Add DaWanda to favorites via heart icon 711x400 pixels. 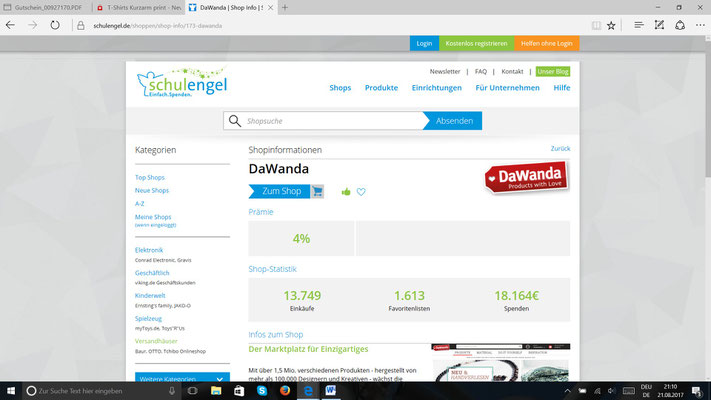361,192
